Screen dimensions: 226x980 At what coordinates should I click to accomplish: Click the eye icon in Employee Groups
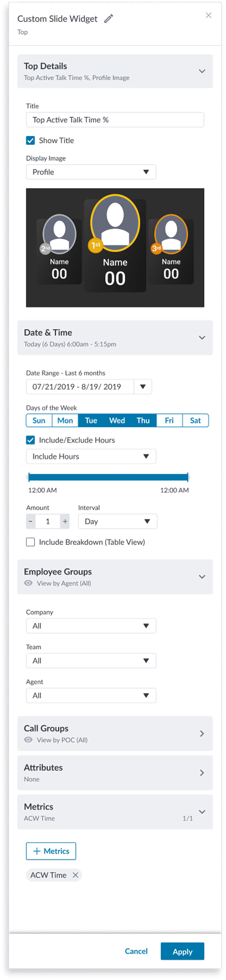[28, 583]
